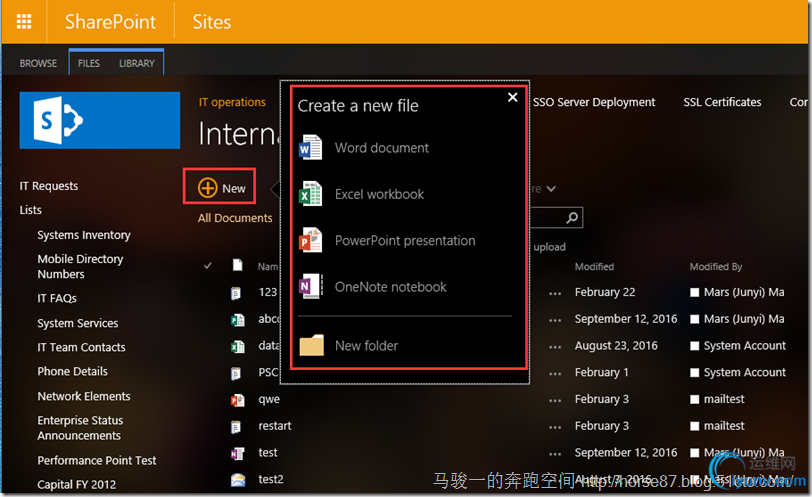Choose Excel workbook in new file menu

[x=379, y=194]
